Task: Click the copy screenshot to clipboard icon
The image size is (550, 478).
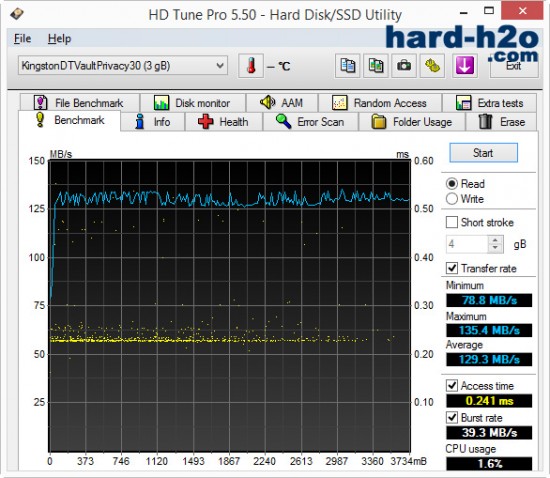Action: tap(376, 66)
